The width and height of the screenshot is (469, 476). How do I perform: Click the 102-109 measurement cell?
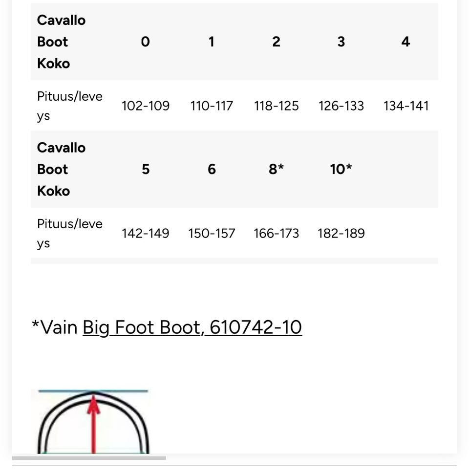pyautogui.click(x=146, y=106)
